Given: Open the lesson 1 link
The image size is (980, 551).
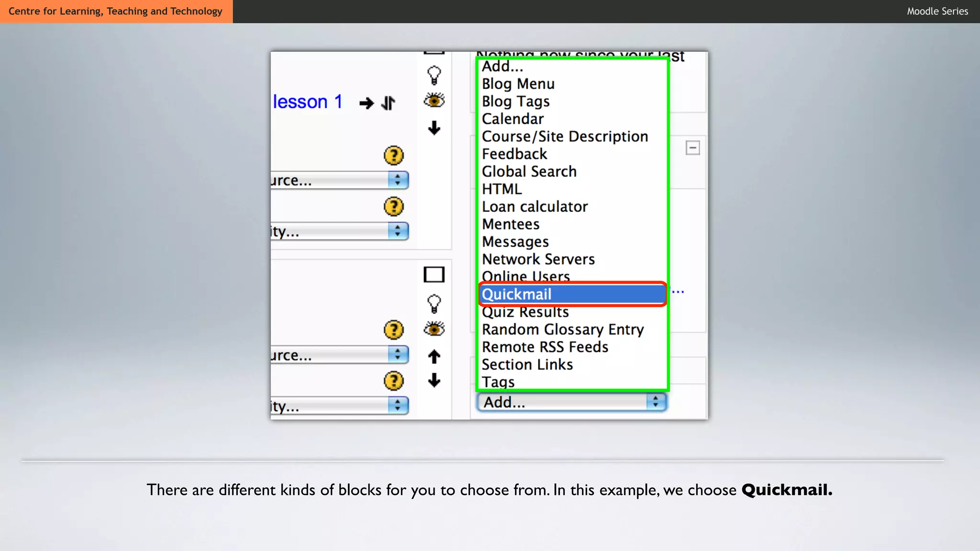Looking at the screenshot, I should pyautogui.click(x=307, y=102).
